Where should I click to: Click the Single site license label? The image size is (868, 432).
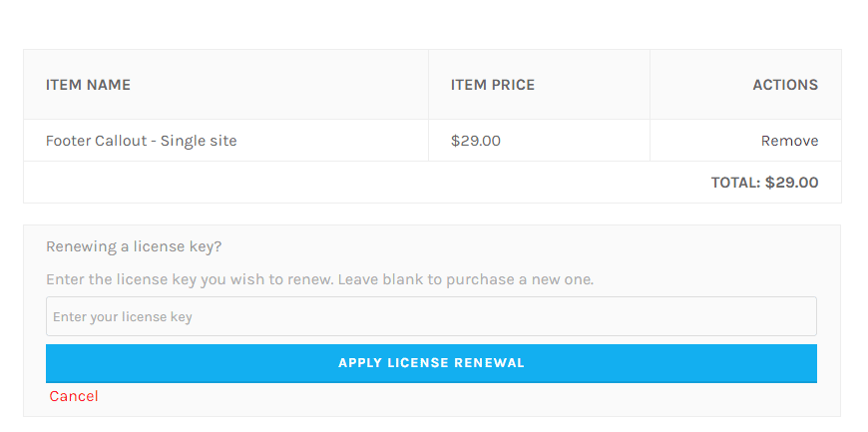[199, 141]
